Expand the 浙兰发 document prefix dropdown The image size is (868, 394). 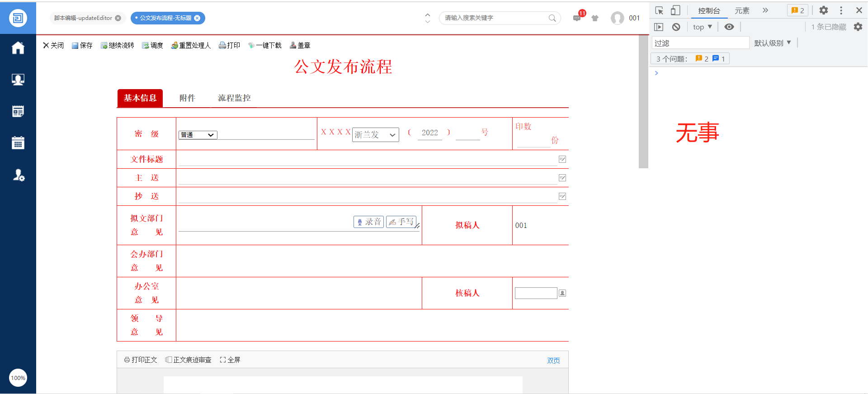tap(375, 135)
